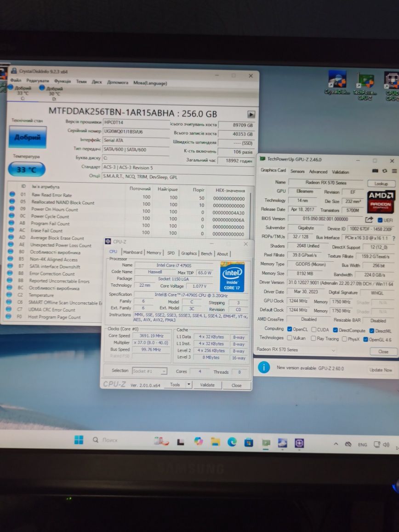
Task: Open the TechPowerUp GPU-Z desktop shortcut
Action: (365, 86)
